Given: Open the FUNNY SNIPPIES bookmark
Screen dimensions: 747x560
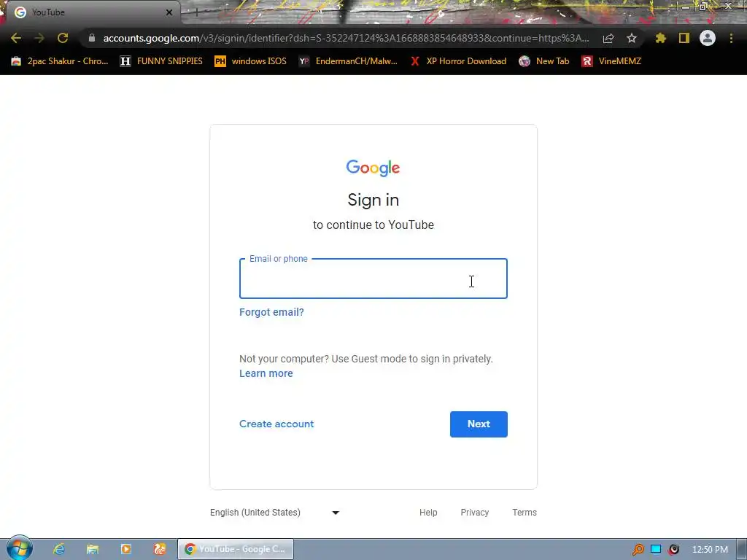Looking at the screenshot, I should (x=161, y=61).
